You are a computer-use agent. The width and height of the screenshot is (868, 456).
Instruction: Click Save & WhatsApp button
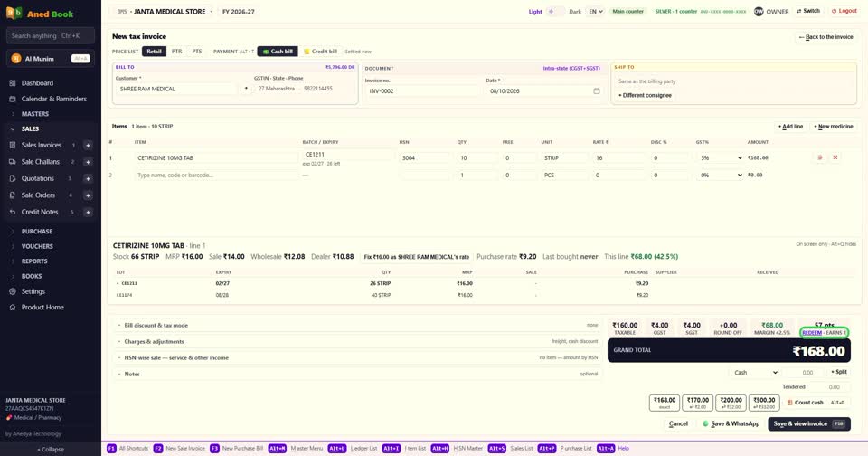click(x=731, y=423)
